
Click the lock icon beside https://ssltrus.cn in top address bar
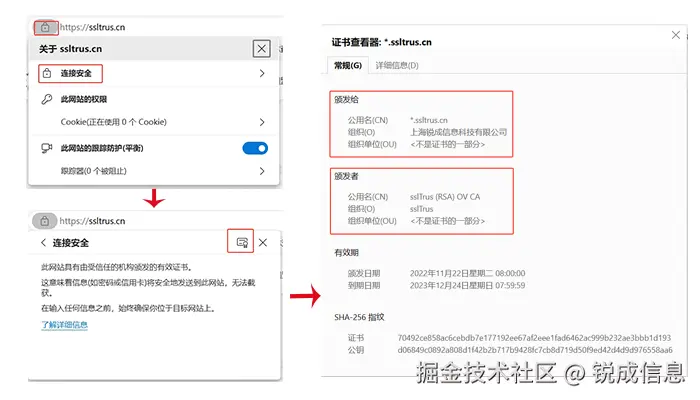(45, 28)
